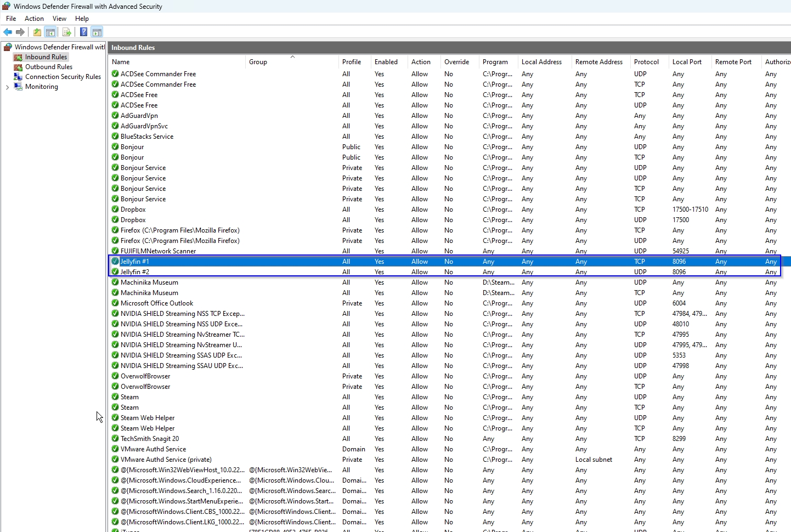Expand the Monitoring tree node
Viewport: 791px width, 532px height.
coord(7,87)
